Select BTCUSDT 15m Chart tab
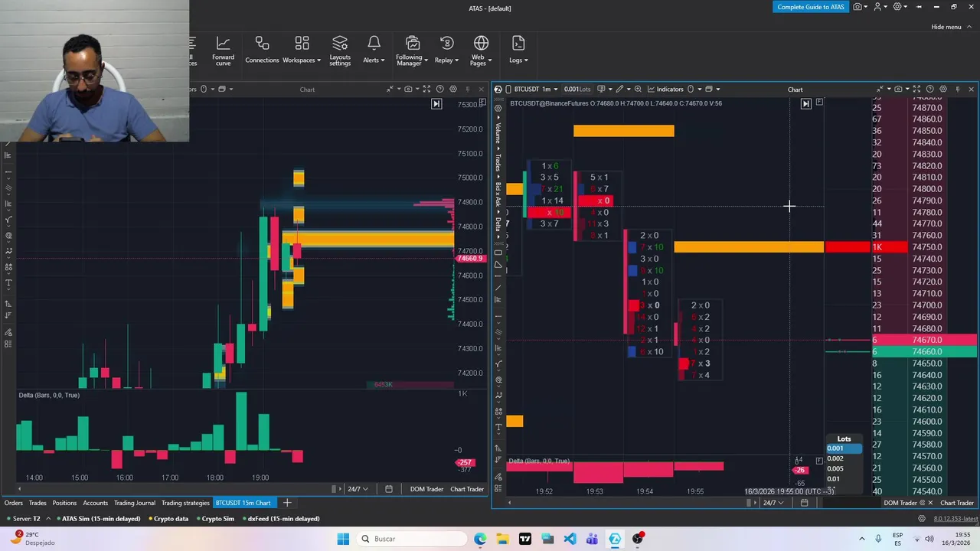The image size is (980, 551). pos(243,503)
